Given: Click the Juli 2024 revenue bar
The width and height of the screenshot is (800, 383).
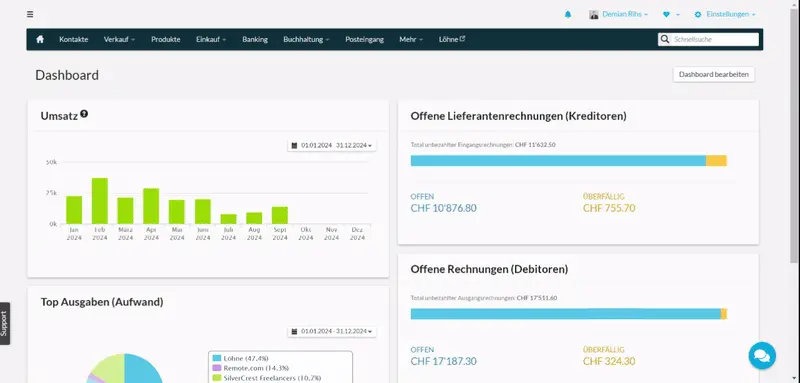Looking at the screenshot, I should pos(229,219).
